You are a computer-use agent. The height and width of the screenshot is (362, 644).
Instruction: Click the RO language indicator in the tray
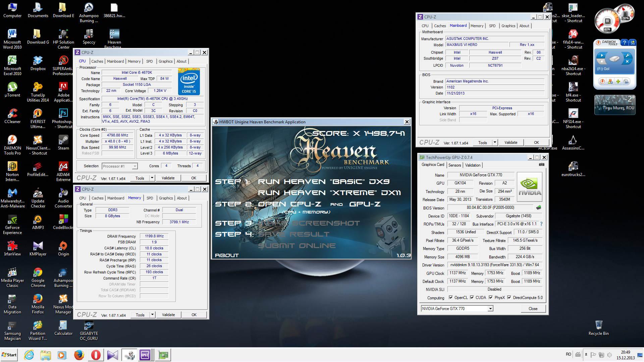(x=568, y=354)
